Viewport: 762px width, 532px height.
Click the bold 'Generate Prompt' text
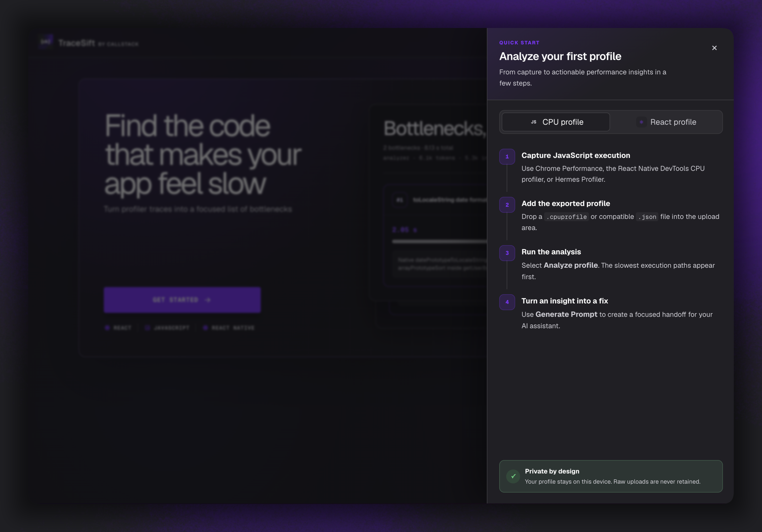pos(567,314)
